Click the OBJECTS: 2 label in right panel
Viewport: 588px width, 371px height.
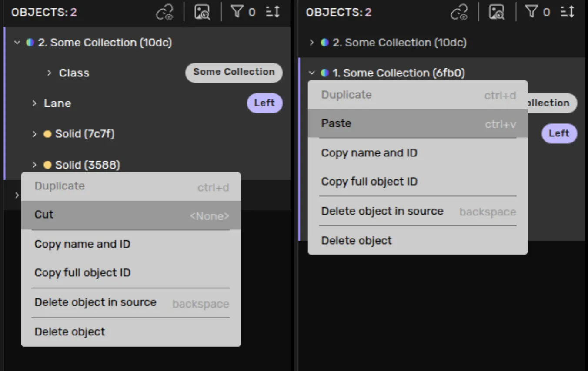tap(338, 12)
